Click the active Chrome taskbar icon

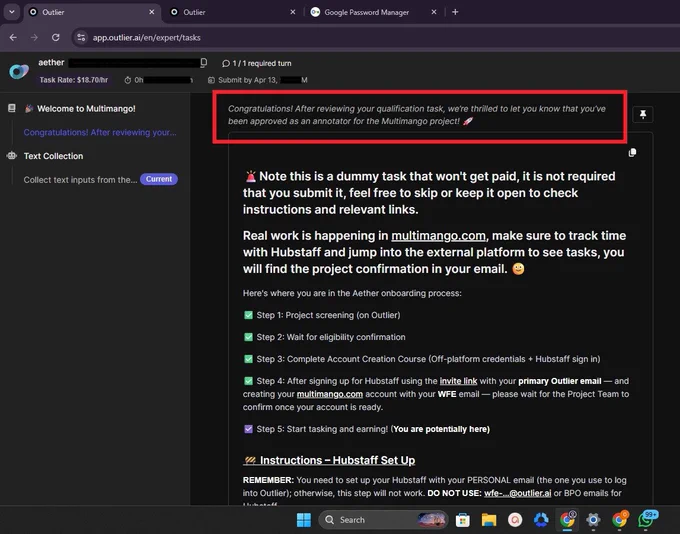point(567,519)
